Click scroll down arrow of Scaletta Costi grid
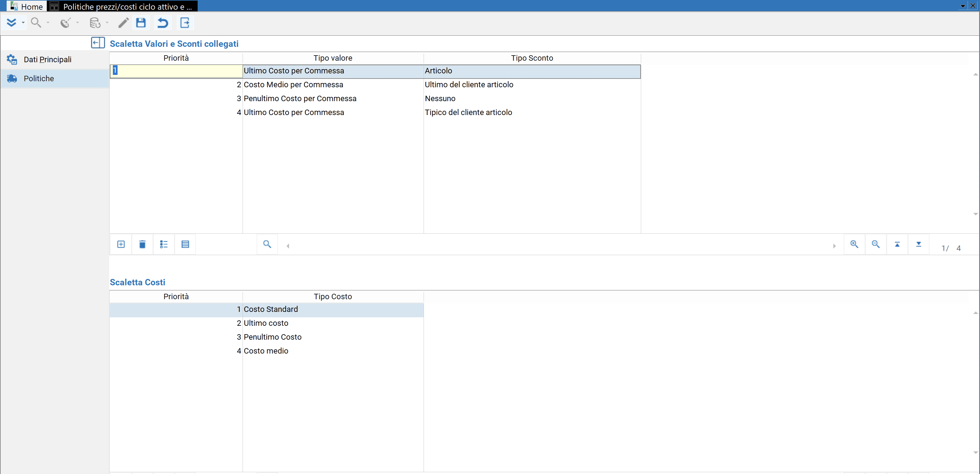980x474 pixels. 975,452
